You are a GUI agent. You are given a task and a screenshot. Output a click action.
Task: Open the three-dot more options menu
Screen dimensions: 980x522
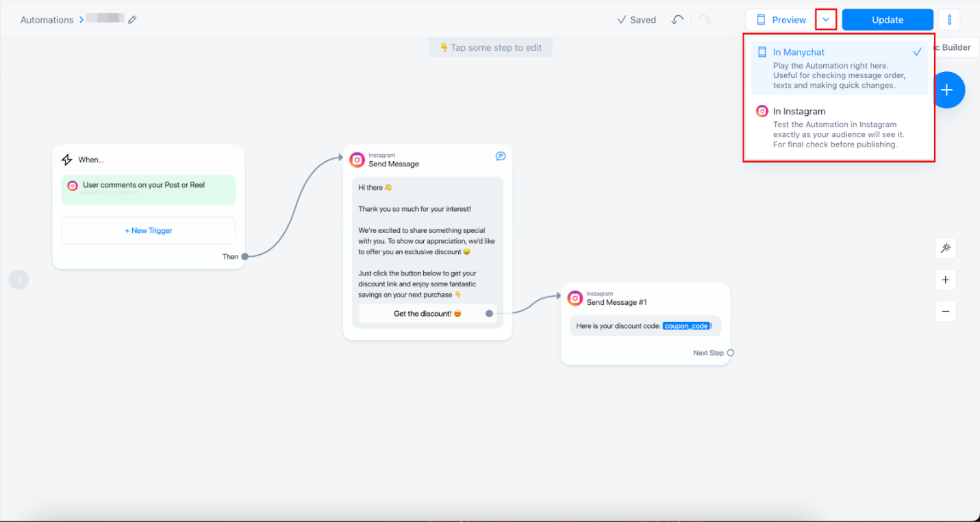949,20
